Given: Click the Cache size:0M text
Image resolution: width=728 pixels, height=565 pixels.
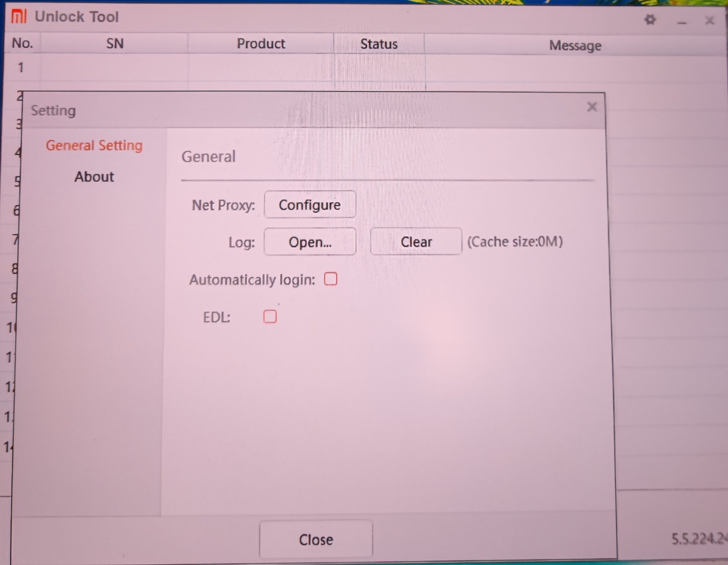Looking at the screenshot, I should pyautogui.click(x=515, y=242).
